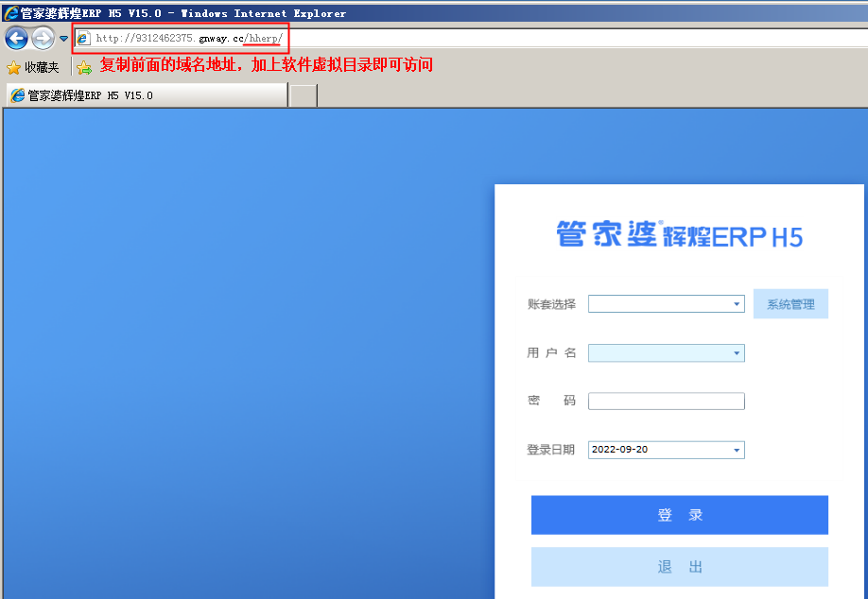Click the 登录日期 label text
Image resolution: width=868 pixels, height=599 pixels.
(x=551, y=450)
